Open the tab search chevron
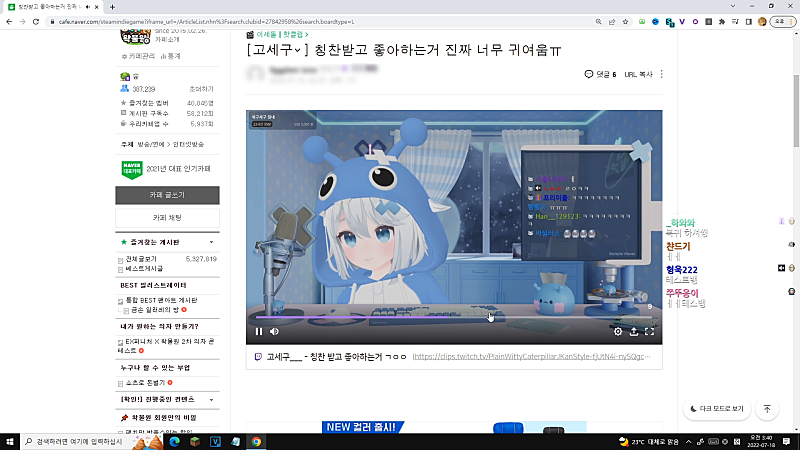Screen dimensions: 800x450 pyautogui.click(x=733, y=6)
